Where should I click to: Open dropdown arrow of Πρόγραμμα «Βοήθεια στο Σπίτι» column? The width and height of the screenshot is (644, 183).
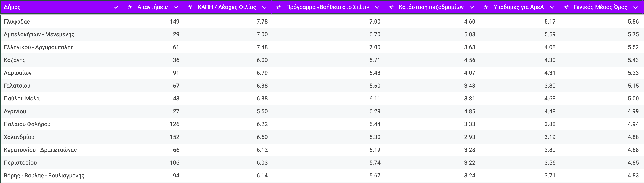tap(377, 7)
